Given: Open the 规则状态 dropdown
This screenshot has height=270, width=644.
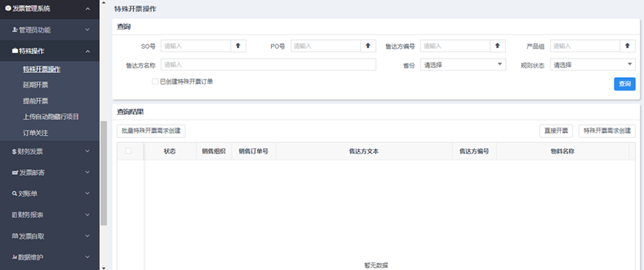Looking at the screenshot, I should tap(593, 65).
